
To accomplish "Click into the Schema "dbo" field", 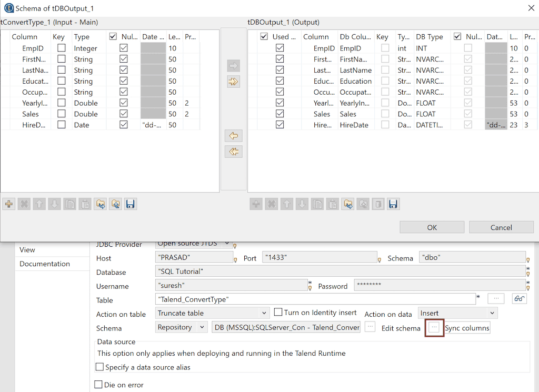I will 472,257.
